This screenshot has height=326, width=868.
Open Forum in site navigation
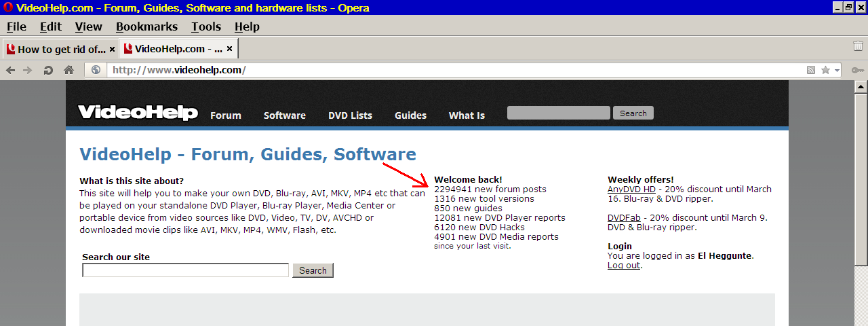(226, 115)
